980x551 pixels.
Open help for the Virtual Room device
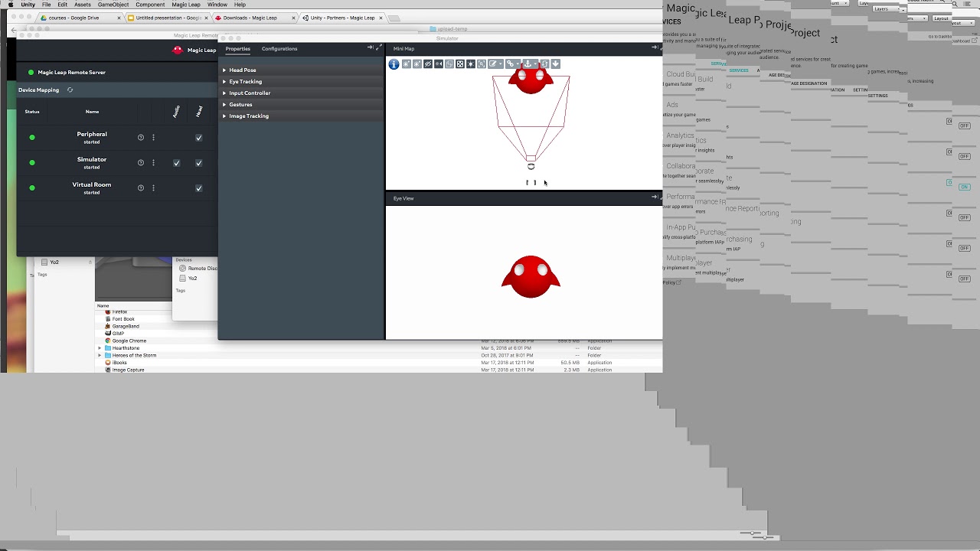coord(141,188)
